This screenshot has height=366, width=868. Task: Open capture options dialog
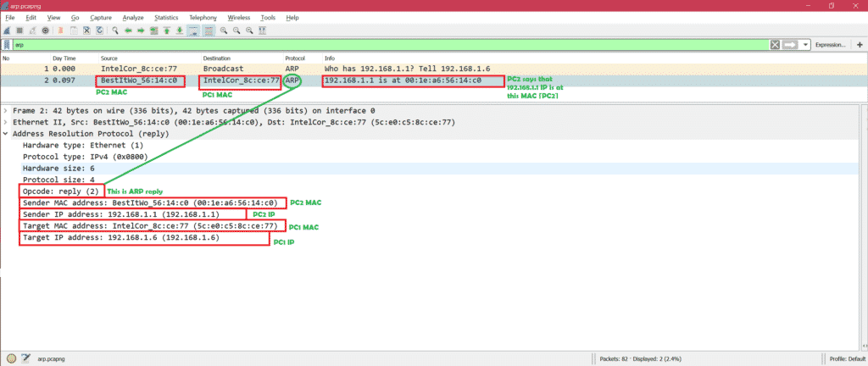[x=45, y=30]
